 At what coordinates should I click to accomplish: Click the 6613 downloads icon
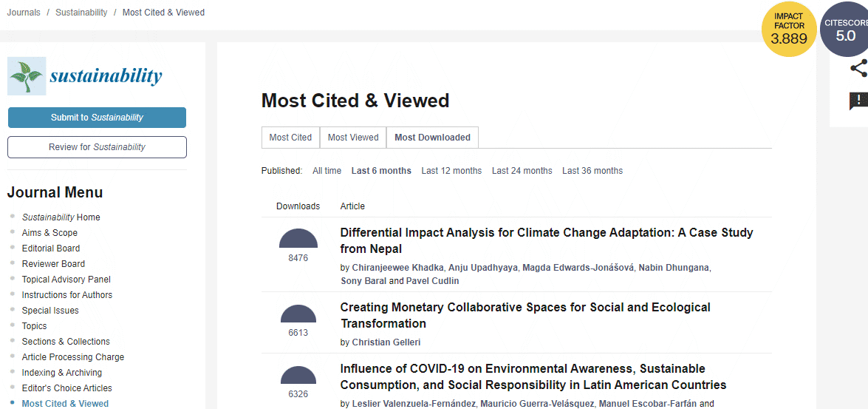coord(298,314)
